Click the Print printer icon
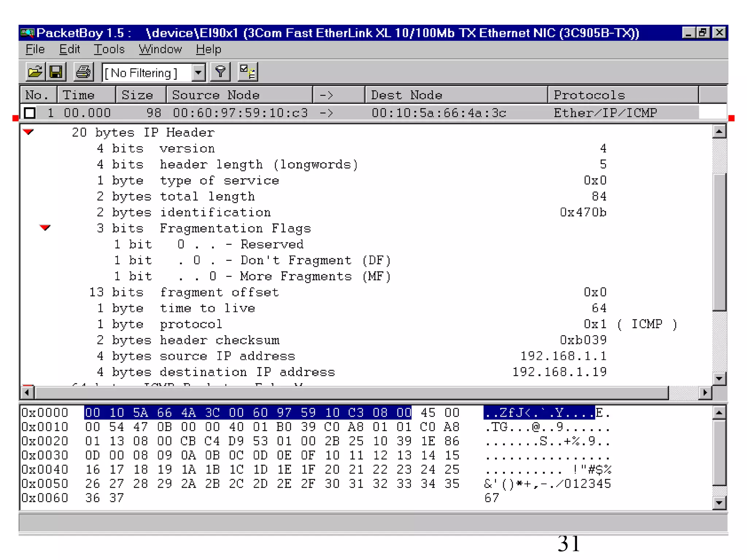This screenshot has width=747, height=560. tap(84, 72)
